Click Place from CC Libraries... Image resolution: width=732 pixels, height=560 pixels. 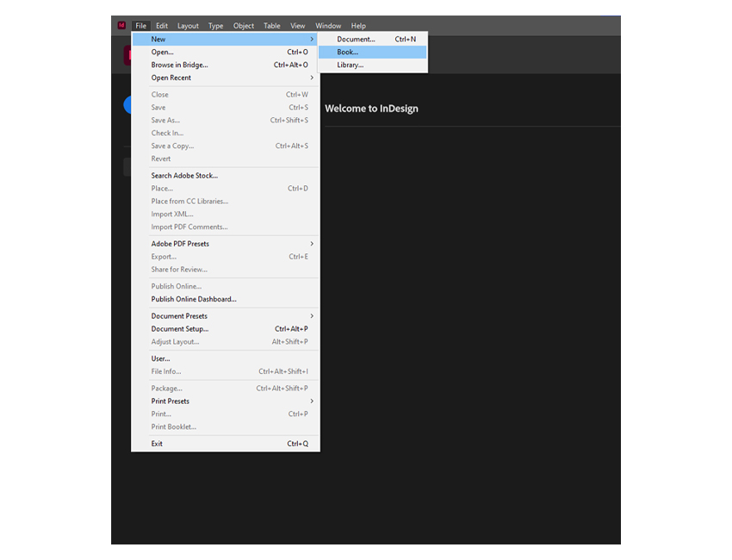pos(226,202)
